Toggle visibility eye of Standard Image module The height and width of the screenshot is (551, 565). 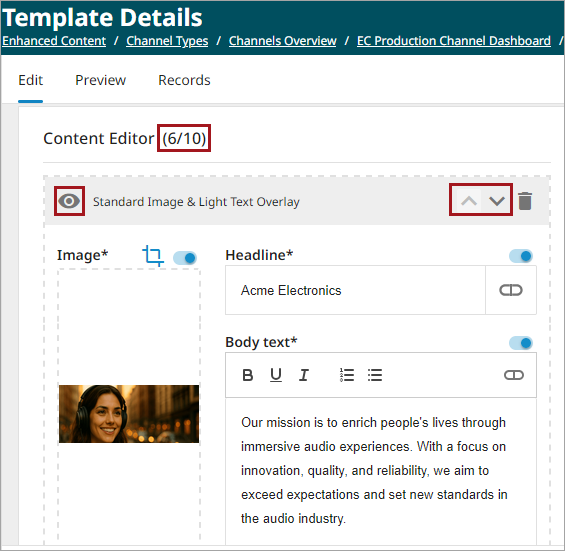(x=69, y=201)
